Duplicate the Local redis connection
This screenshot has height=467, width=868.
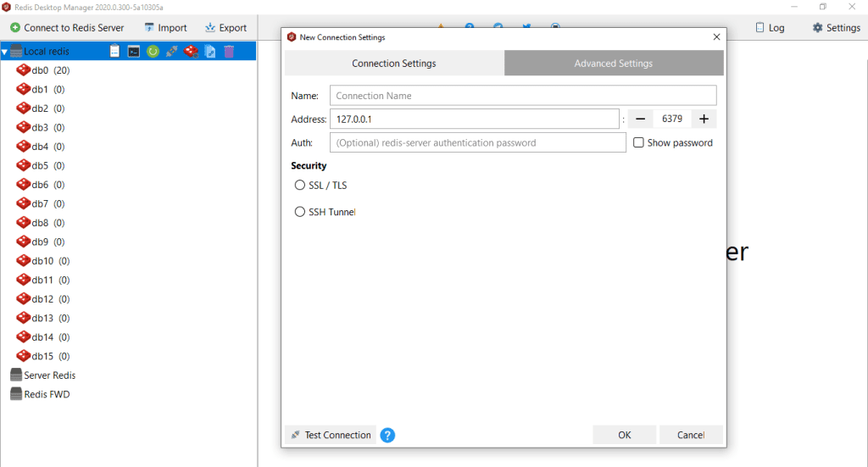(210, 52)
